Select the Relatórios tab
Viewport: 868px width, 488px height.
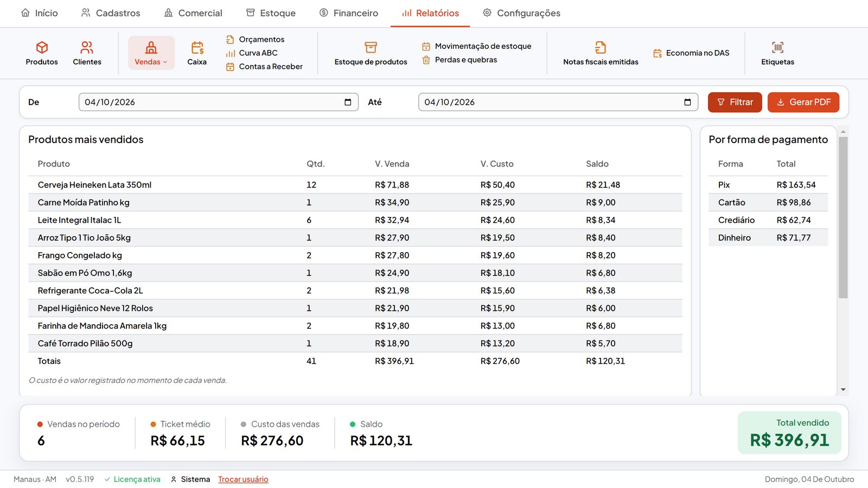(x=430, y=13)
